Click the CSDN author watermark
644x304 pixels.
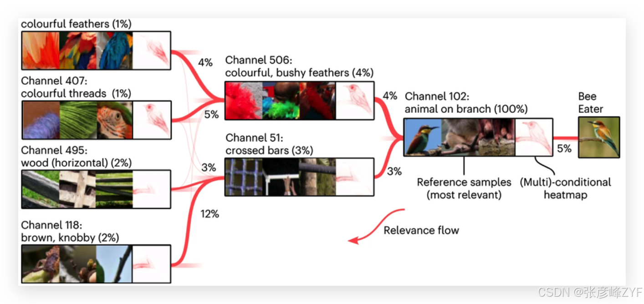pyautogui.click(x=589, y=292)
